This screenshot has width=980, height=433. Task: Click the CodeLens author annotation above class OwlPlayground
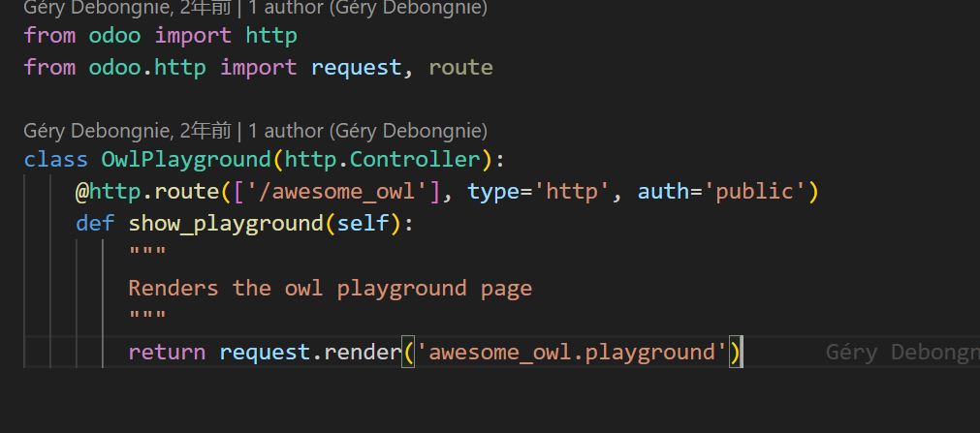pos(255,131)
